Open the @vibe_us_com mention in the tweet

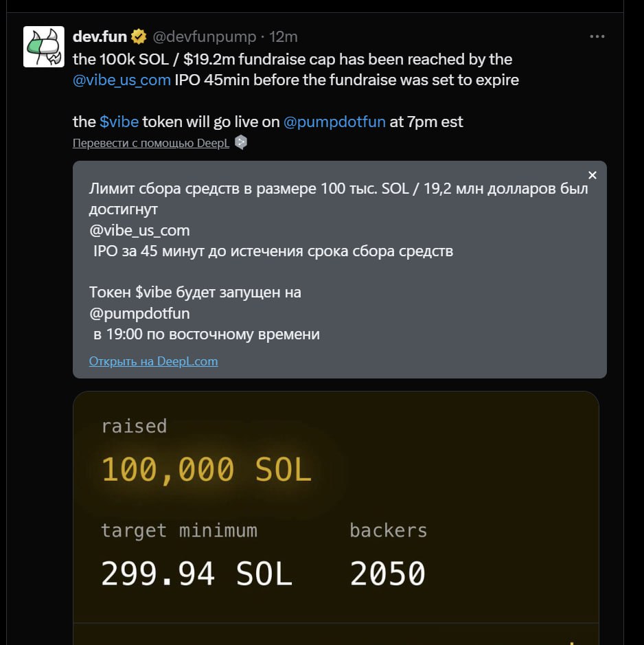[x=122, y=80]
